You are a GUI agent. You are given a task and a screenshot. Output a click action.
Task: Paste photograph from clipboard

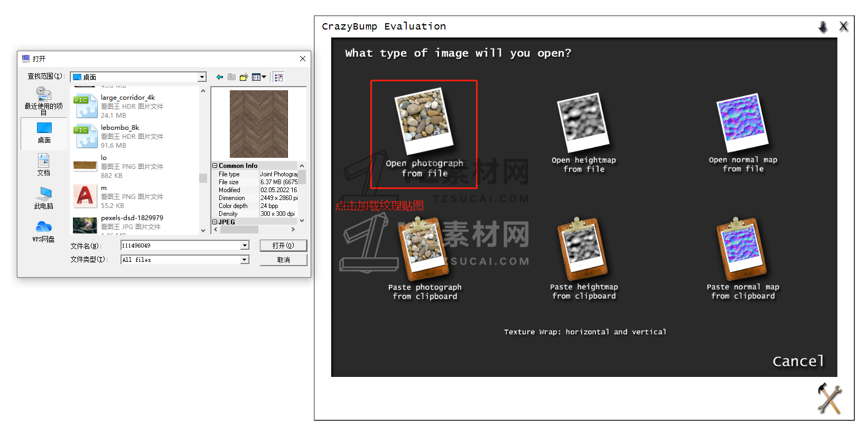point(425,259)
